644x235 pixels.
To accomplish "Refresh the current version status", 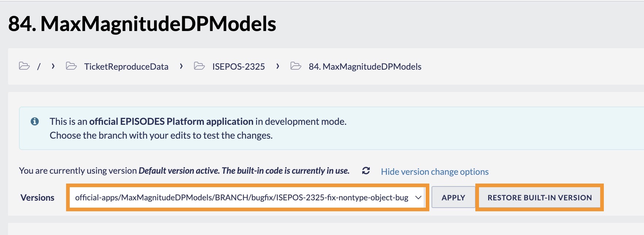I will pos(366,171).
